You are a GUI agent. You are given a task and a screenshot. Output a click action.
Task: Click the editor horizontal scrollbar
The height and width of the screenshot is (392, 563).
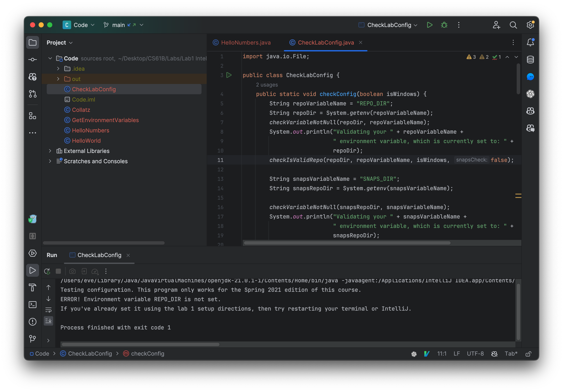(x=347, y=243)
